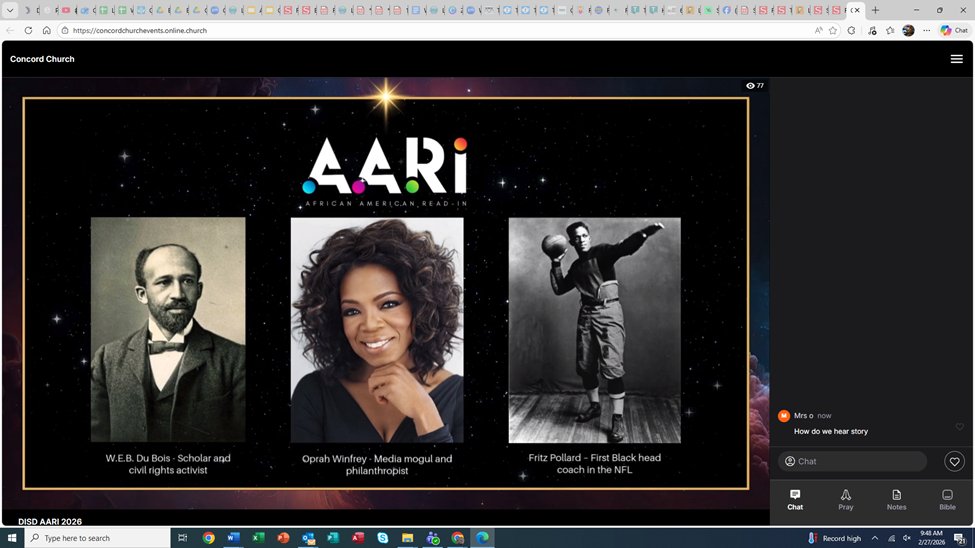This screenshot has height=548, width=975.
Task: Click the "Fritz Pollard - First Black head coach" caption
Action: coord(594,463)
